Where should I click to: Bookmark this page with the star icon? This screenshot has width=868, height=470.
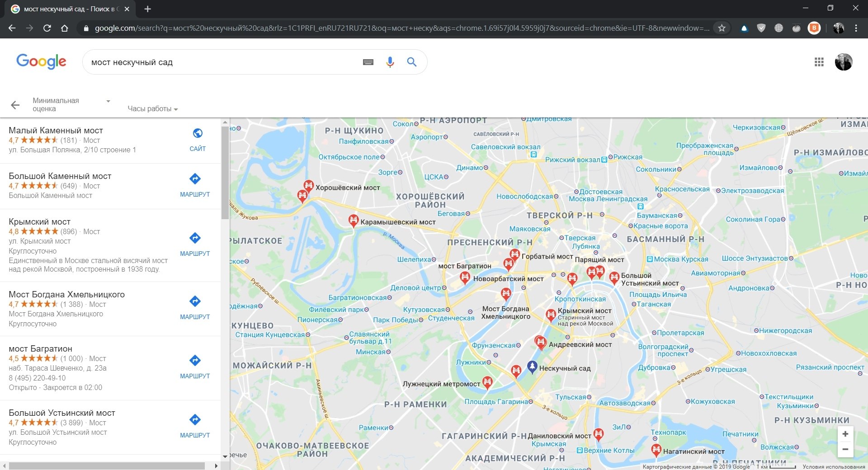[722, 28]
